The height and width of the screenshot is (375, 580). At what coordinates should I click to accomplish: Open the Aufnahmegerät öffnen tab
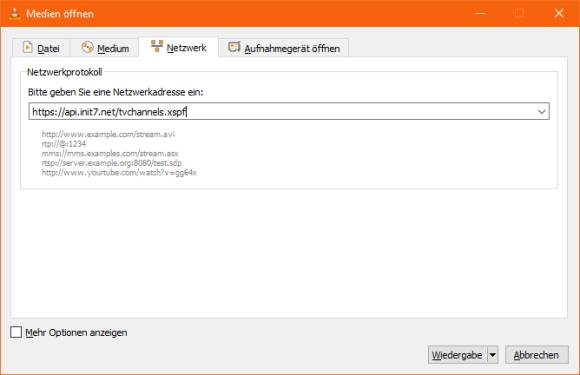284,48
